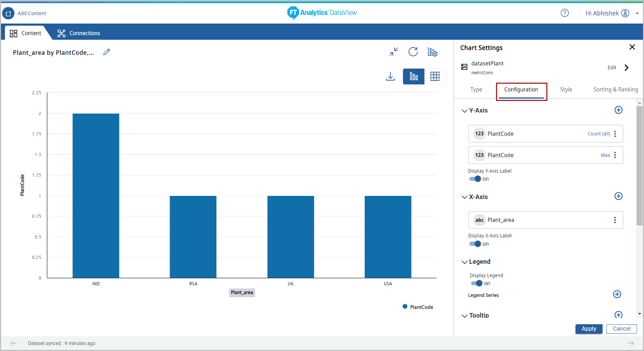
Task: Click the pencil icon to edit chart title
Action: (x=107, y=52)
